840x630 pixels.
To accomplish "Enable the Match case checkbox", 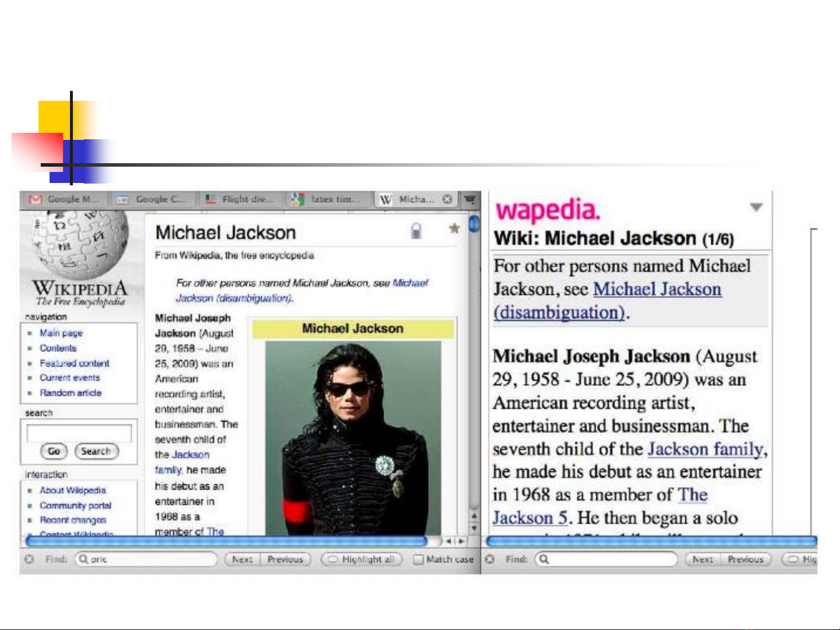I will point(418,559).
